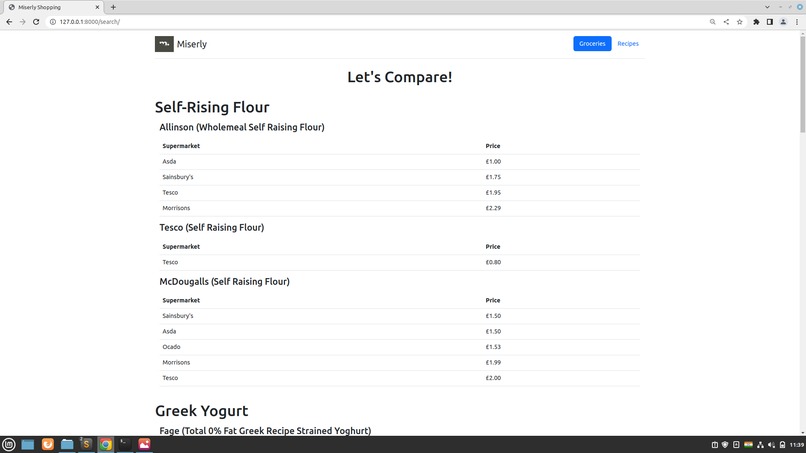The image size is (806, 453).
Task: Reload the page
Action: 36,22
